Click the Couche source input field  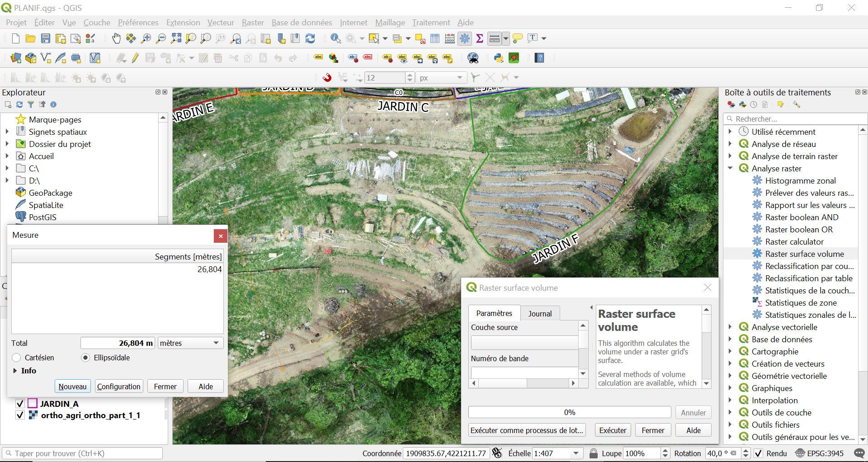click(x=524, y=343)
